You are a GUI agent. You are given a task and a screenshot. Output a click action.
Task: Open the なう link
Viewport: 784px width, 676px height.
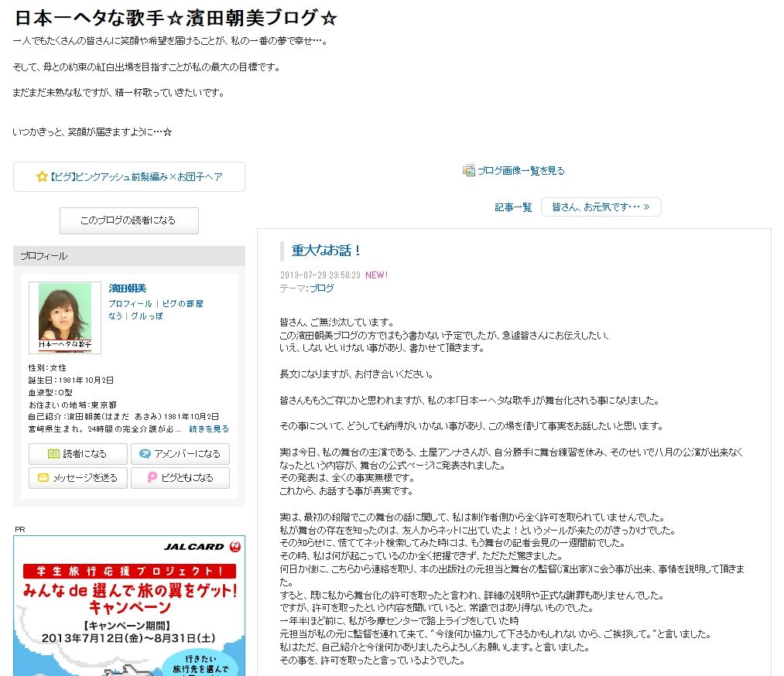coord(115,316)
